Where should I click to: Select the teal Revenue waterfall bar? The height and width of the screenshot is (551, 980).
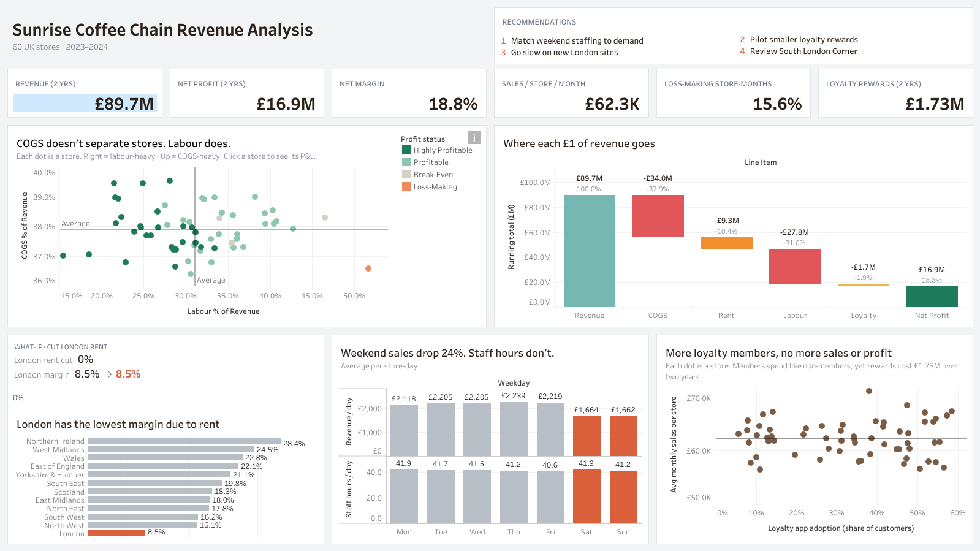(x=590, y=251)
